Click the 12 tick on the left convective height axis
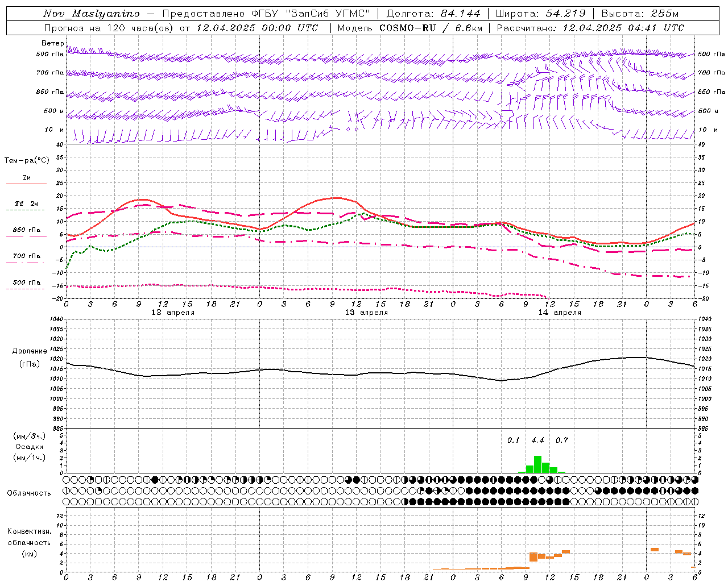Image resolution: width=728 pixels, height=582 pixels. (x=60, y=516)
